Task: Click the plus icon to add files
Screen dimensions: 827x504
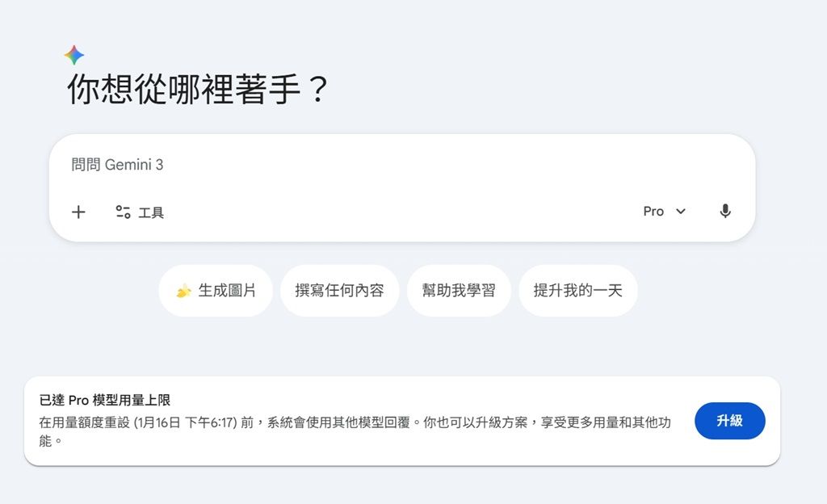Action: [78, 212]
